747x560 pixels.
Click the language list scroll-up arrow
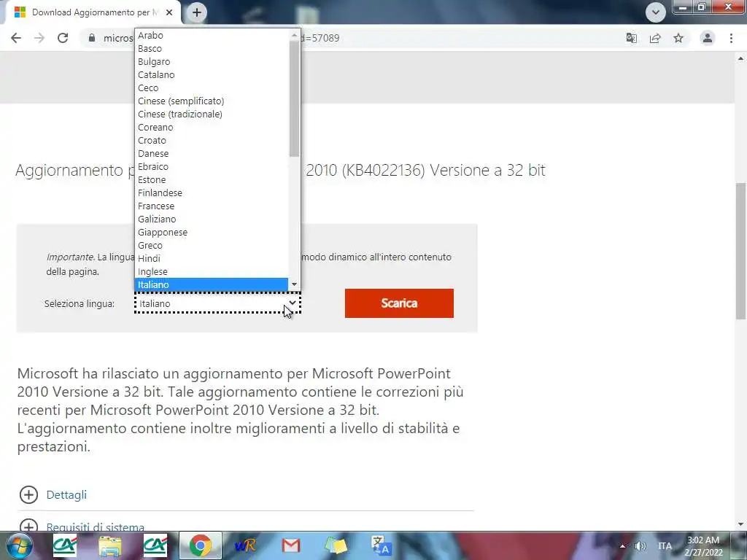click(x=295, y=35)
